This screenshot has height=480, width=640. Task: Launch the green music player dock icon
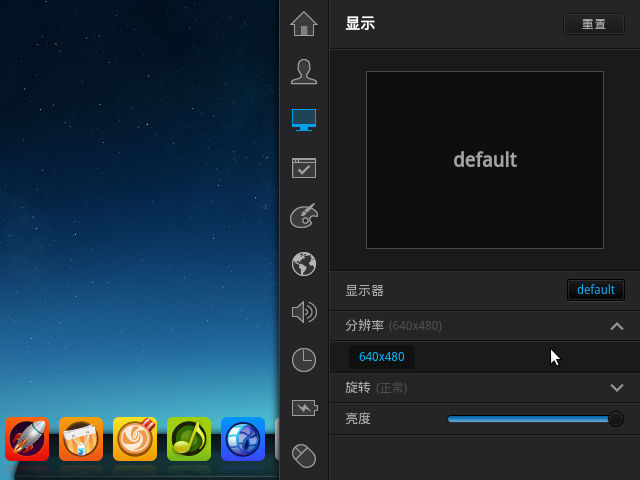pyautogui.click(x=189, y=439)
